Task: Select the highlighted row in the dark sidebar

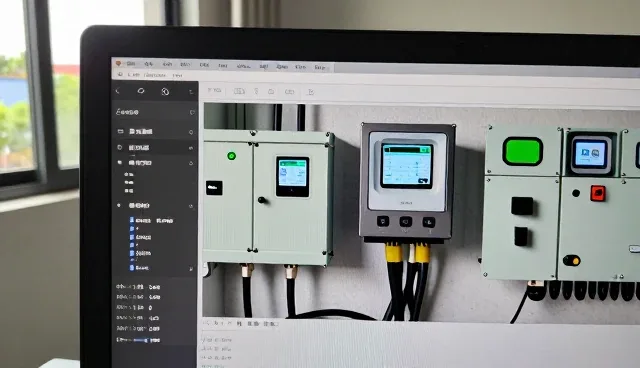Action: pos(155,148)
